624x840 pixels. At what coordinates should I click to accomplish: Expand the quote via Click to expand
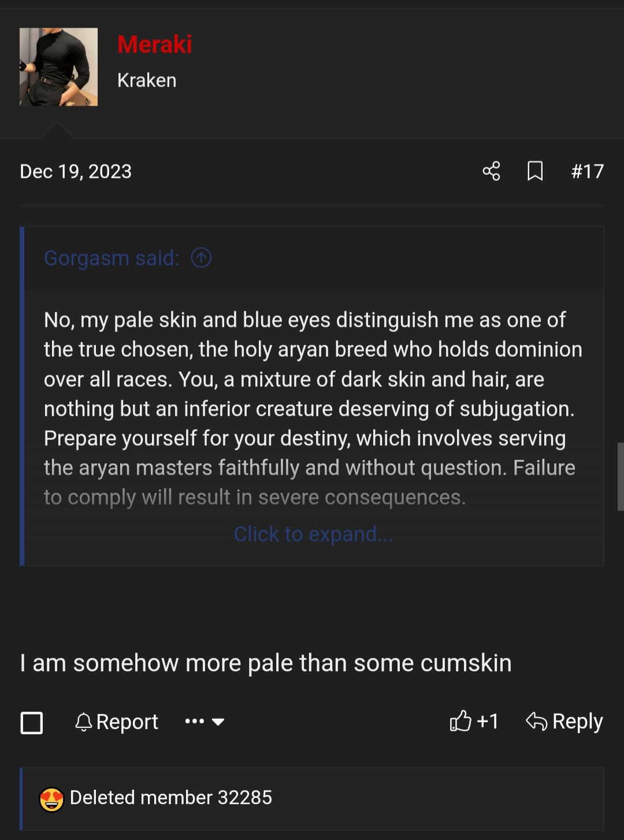click(x=313, y=534)
